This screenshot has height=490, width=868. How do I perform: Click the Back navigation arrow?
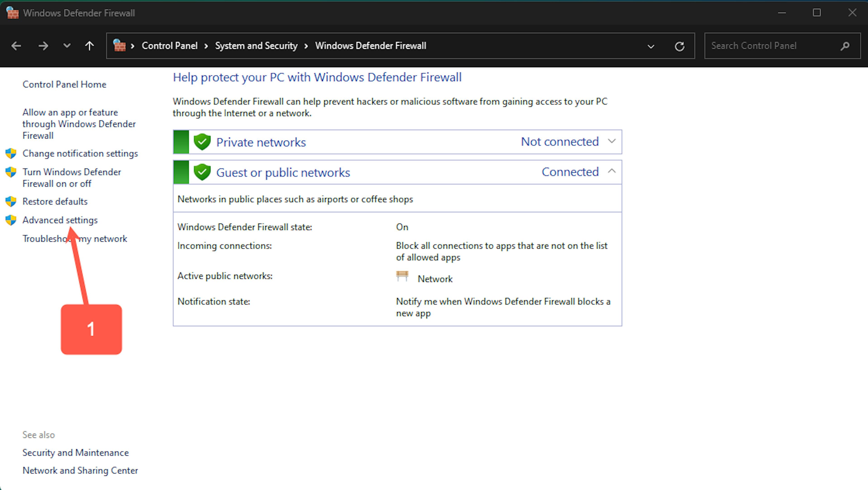pos(16,46)
